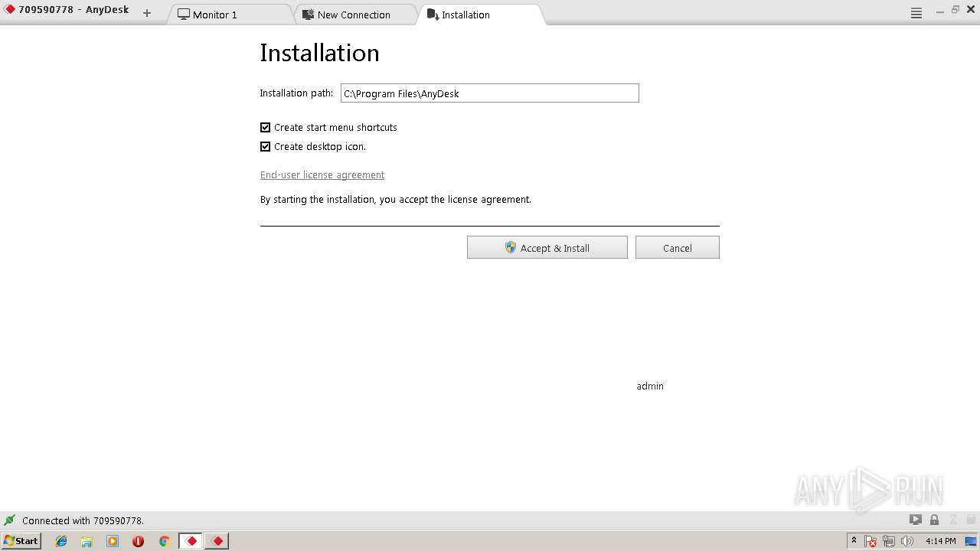This screenshot has width=980, height=551.
Task: Open the End-user license agreement link
Action: click(322, 175)
